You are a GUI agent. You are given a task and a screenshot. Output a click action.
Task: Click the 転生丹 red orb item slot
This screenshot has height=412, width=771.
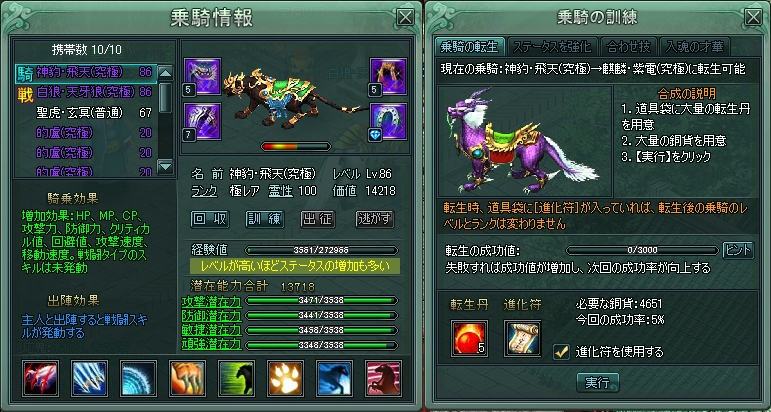click(x=469, y=338)
